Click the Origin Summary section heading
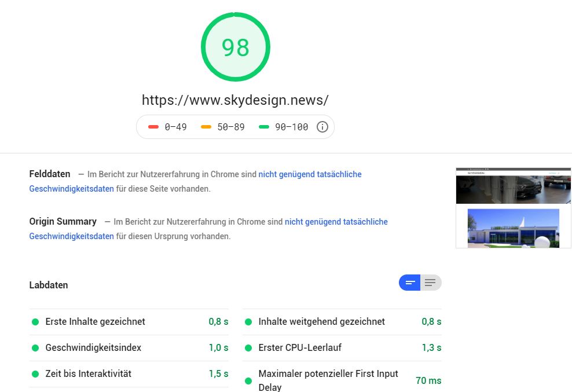The image size is (572, 392). [63, 221]
